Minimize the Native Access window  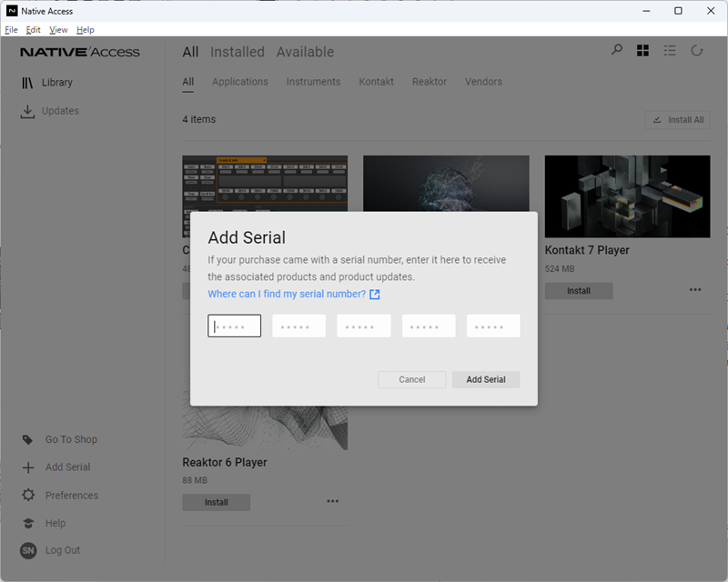point(646,11)
